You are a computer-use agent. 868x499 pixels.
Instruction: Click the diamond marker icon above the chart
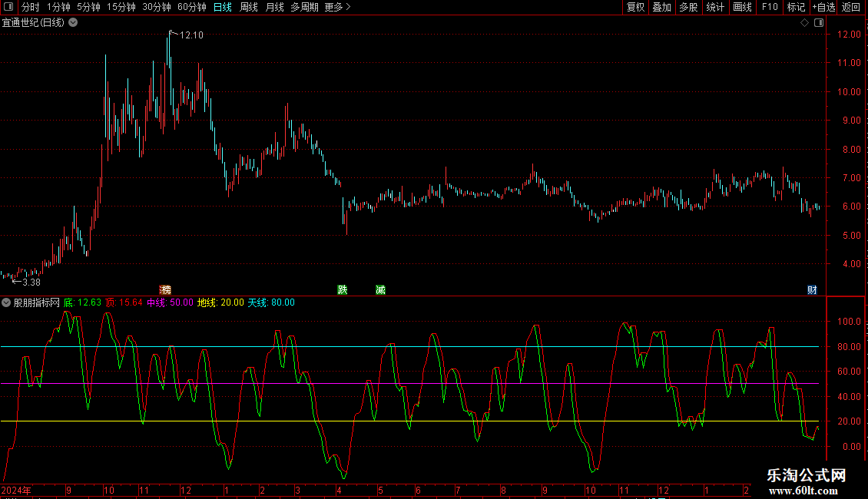(x=804, y=23)
